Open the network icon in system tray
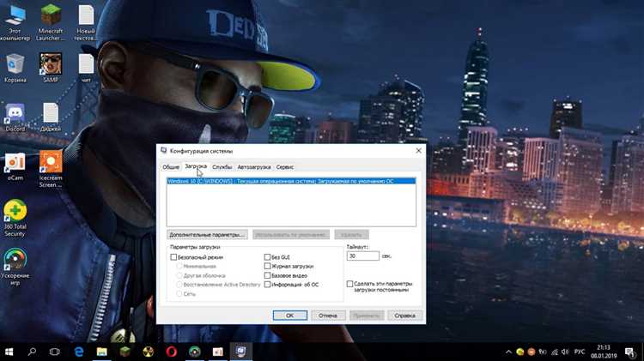 tap(555, 352)
